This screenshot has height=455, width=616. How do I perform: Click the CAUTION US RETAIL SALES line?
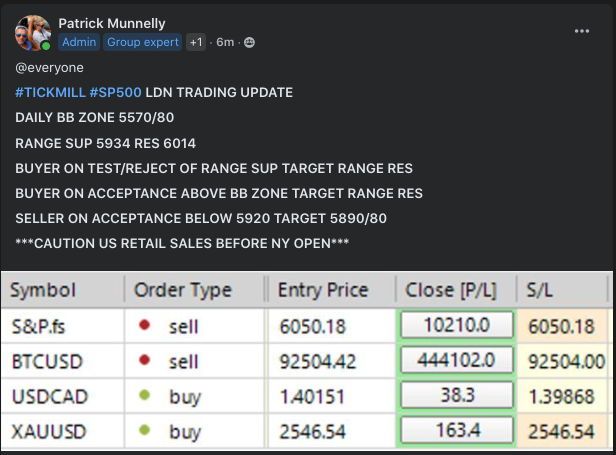pyautogui.click(x=182, y=244)
